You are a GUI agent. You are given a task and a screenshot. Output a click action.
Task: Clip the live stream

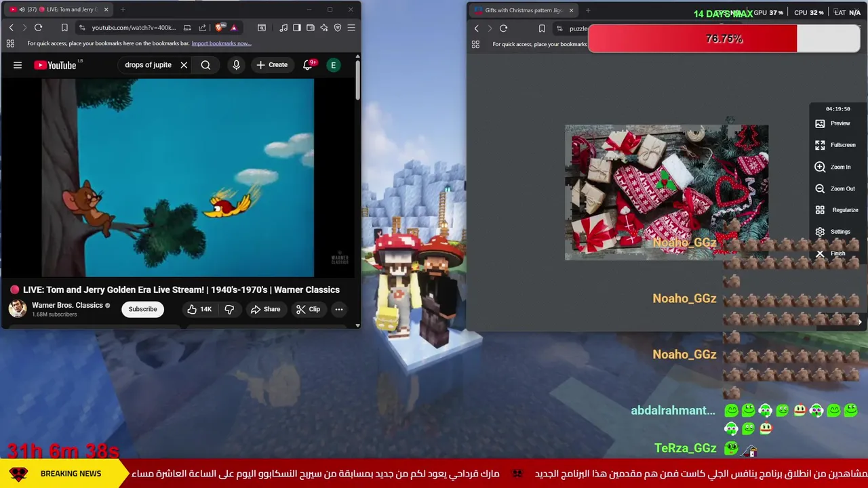(x=308, y=309)
